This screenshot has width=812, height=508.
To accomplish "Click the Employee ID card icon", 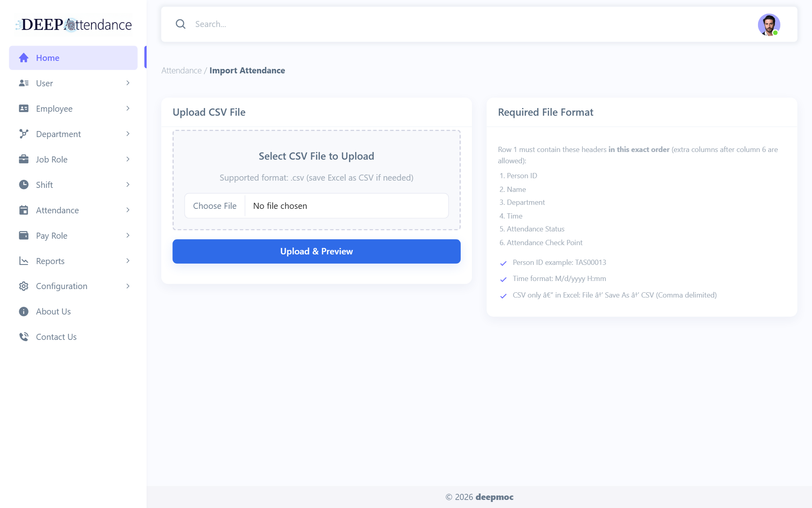I will 24,108.
